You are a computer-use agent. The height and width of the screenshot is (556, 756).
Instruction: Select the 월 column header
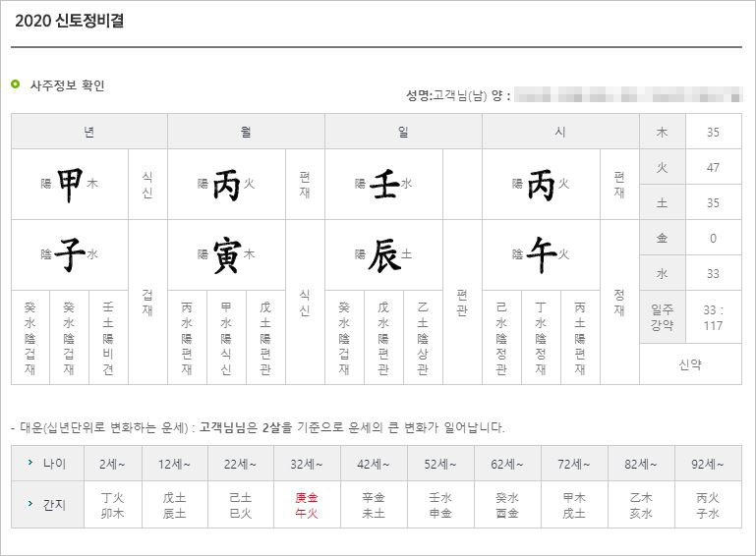pos(246,131)
